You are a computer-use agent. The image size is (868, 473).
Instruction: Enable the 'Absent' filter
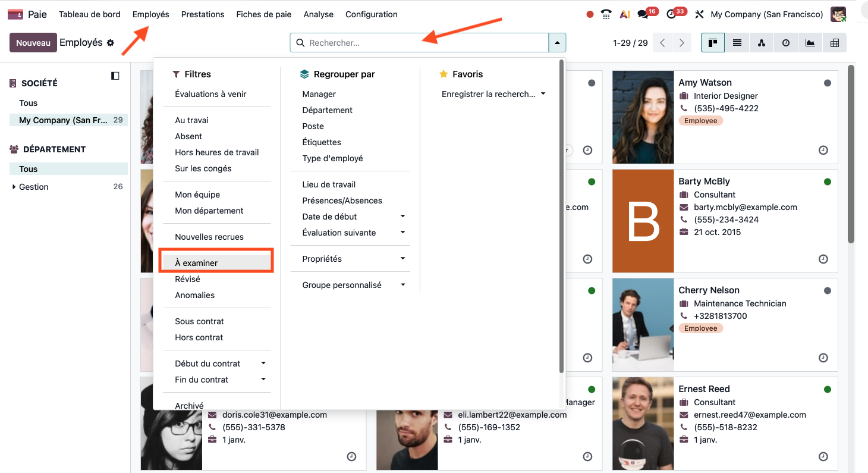click(x=188, y=136)
